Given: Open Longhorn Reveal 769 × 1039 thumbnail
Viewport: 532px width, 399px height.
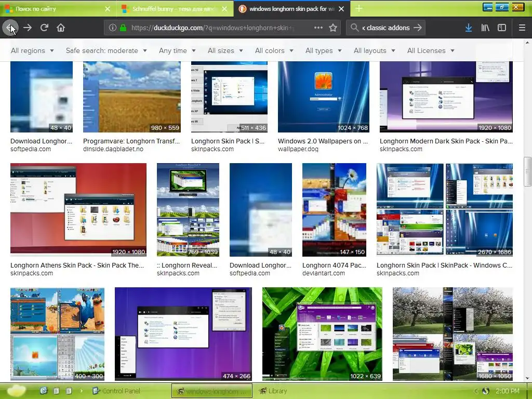Looking at the screenshot, I should tap(188, 210).
